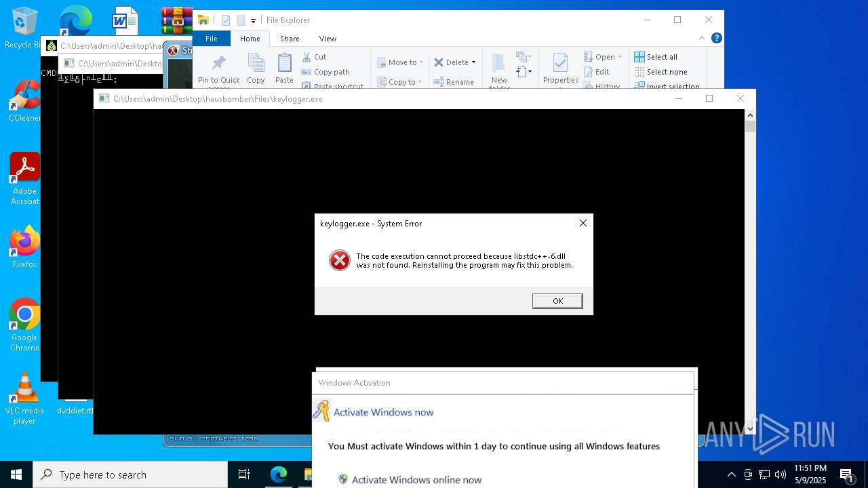Collapse the File Explorer ribbon chevron
Viewport: 868px width, 488px height.
[x=702, y=39]
